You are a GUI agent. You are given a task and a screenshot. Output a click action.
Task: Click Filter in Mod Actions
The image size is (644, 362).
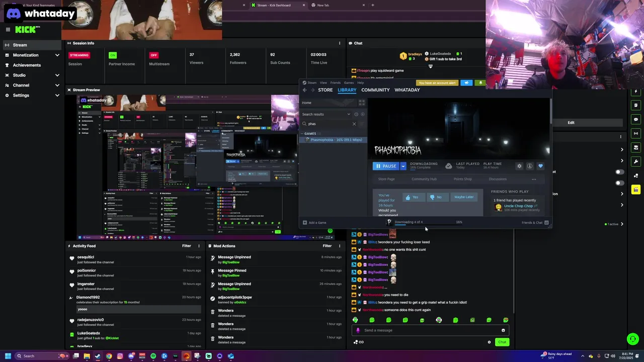pyautogui.click(x=327, y=246)
